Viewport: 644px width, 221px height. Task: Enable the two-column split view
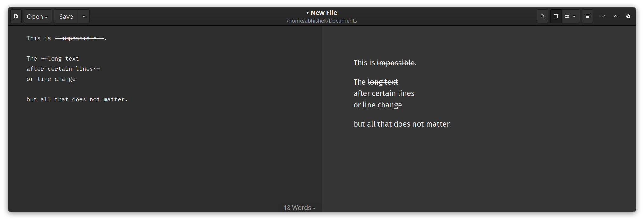[x=555, y=16]
